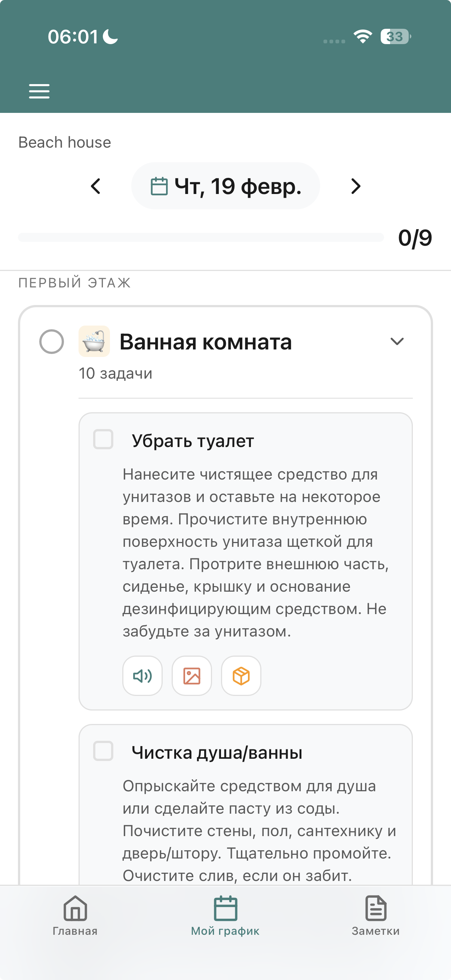Switch to Главная tab

[x=75, y=915]
